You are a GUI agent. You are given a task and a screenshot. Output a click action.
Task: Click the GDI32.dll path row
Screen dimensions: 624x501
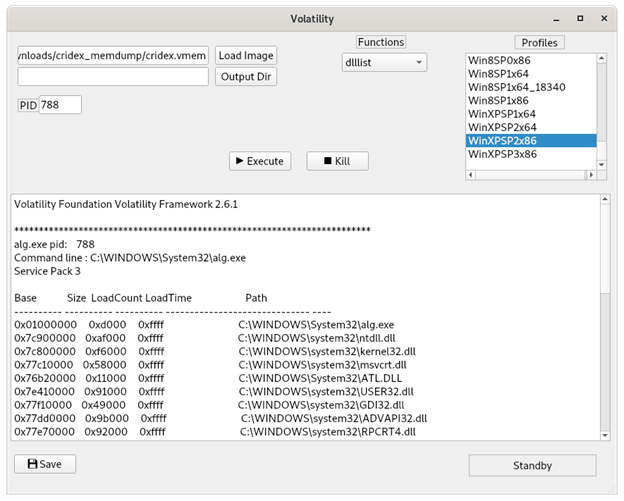[x=321, y=405]
